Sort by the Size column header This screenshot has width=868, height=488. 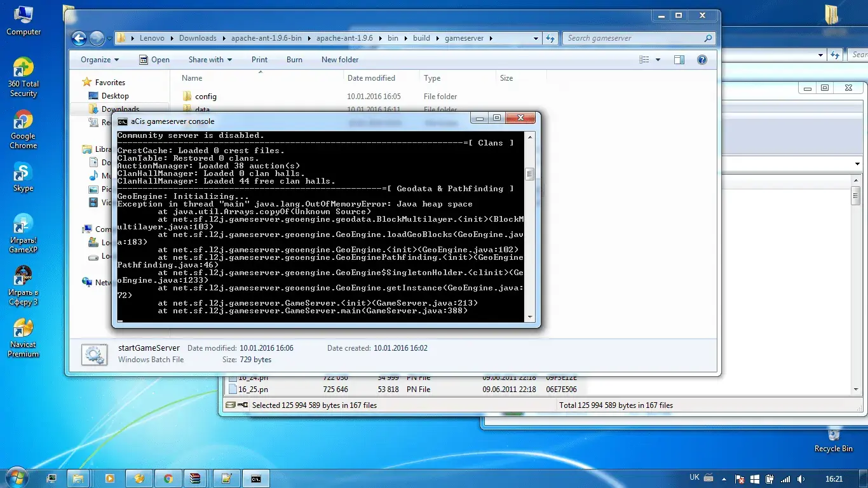pyautogui.click(x=506, y=78)
